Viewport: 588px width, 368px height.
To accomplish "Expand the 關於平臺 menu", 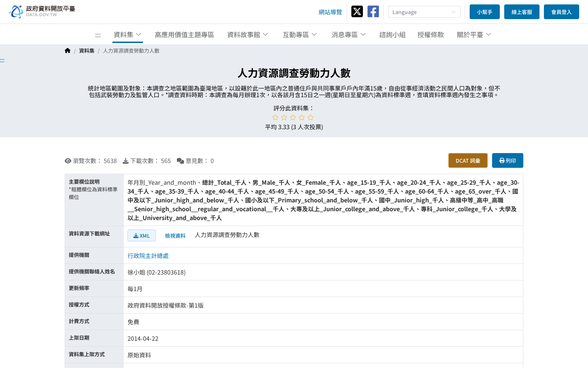I will pos(474,35).
